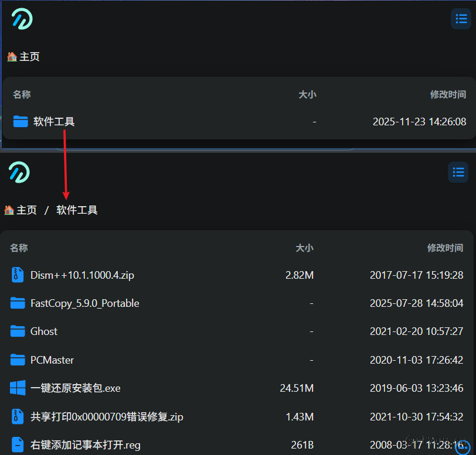This screenshot has height=455, width=476.
Task: Click the Windows icon of 一键还原安装包.exe
Action: pos(18,388)
